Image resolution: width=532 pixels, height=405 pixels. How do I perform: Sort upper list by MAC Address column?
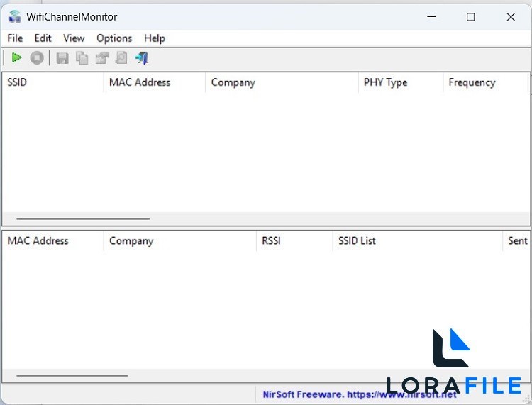tap(155, 82)
